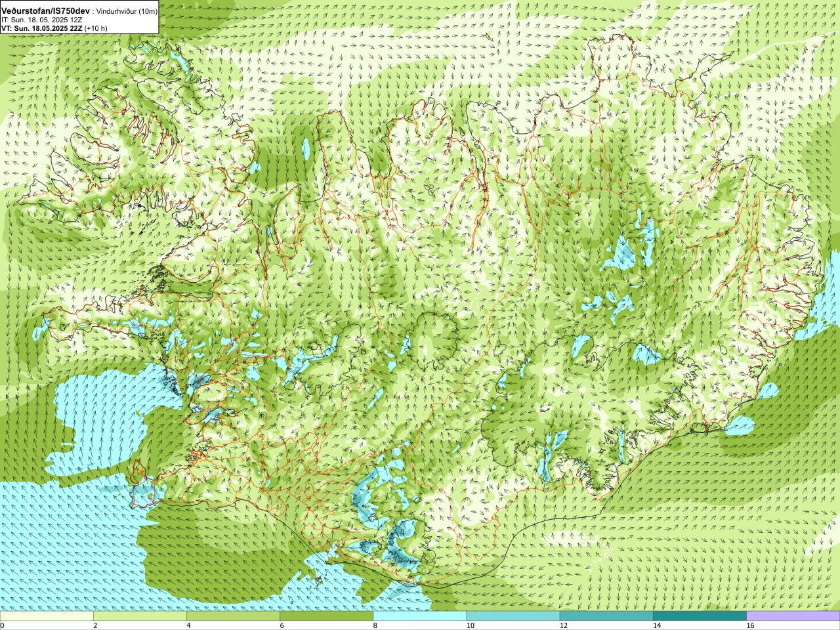Pick the medium green 4–6 legend swatch
This screenshot has height=630, width=840.
pyautogui.click(x=233, y=616)
